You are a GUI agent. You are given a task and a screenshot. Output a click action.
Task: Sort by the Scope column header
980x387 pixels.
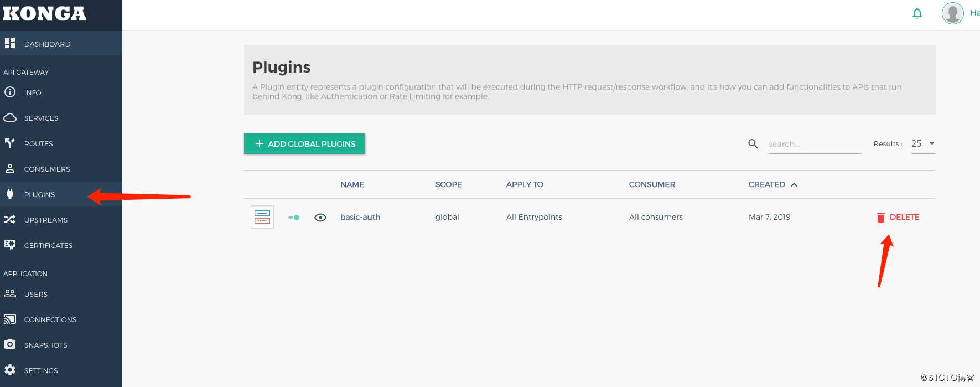click(x=448, y=184)
